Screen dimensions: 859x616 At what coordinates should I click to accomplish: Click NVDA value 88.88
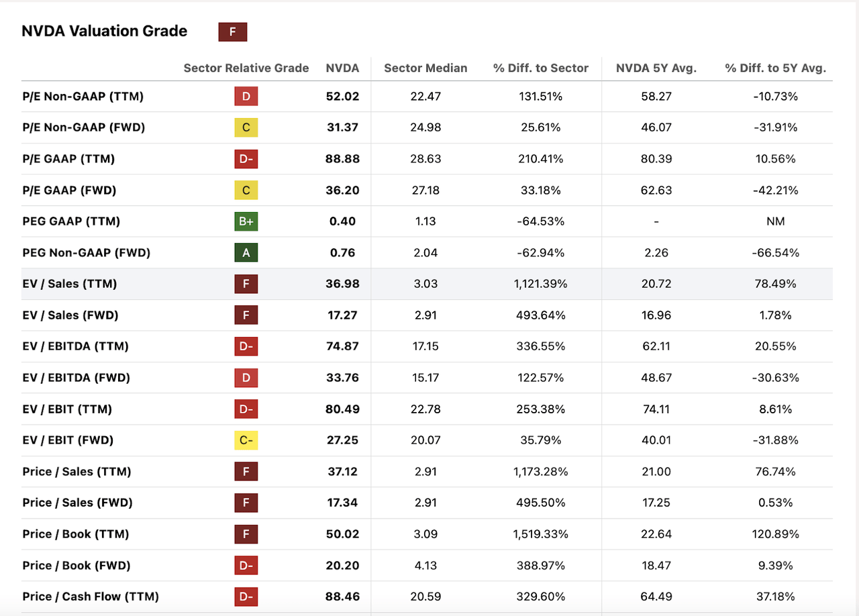[344, 159]
